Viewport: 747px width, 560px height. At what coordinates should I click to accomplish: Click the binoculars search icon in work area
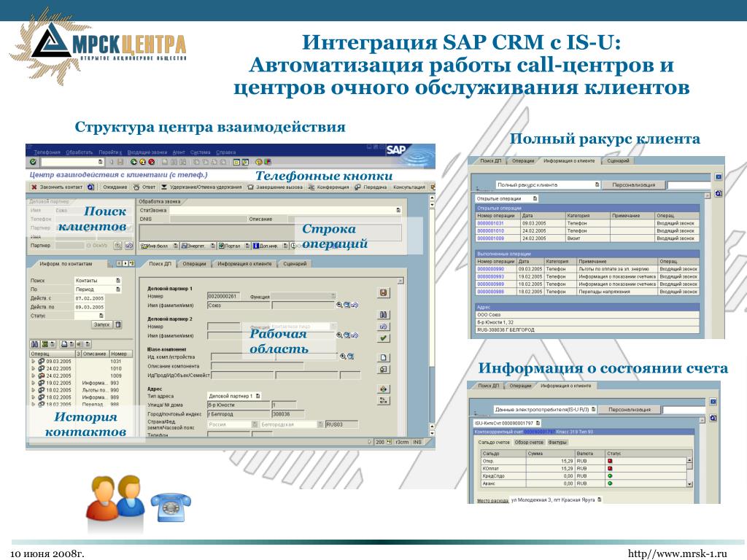pos(384,315)
